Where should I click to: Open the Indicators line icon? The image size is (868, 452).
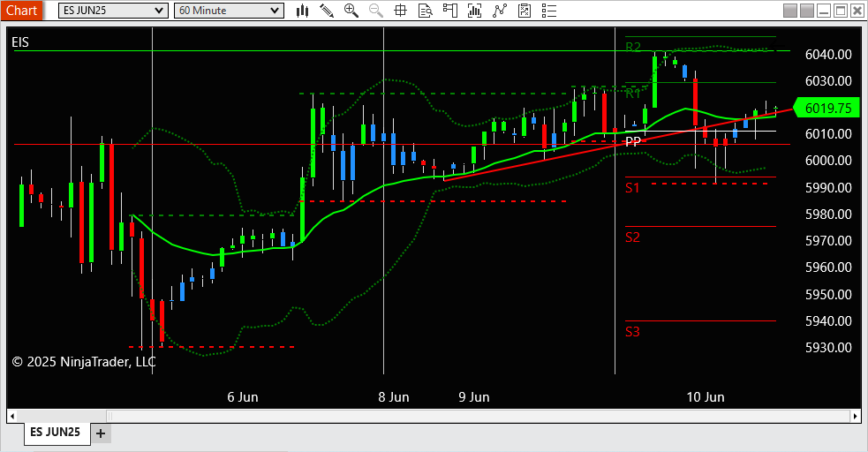tap(499, 11)
